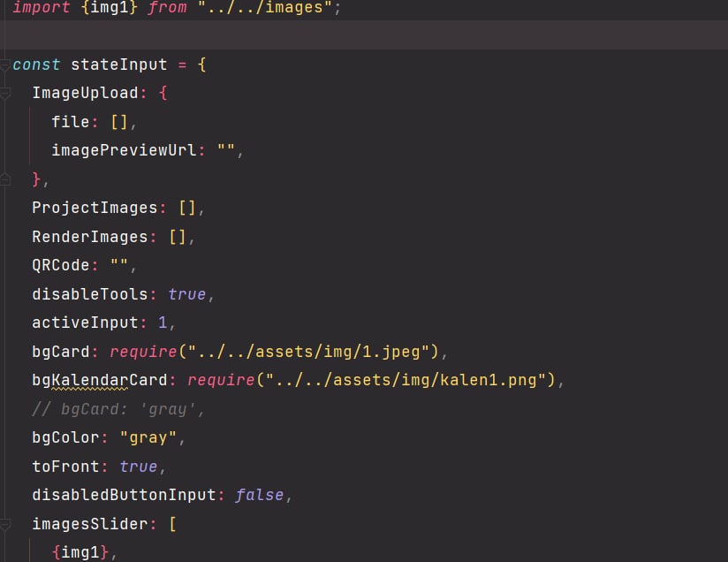
Task: Click require on the bgCard line
Action: pos(143,352)
